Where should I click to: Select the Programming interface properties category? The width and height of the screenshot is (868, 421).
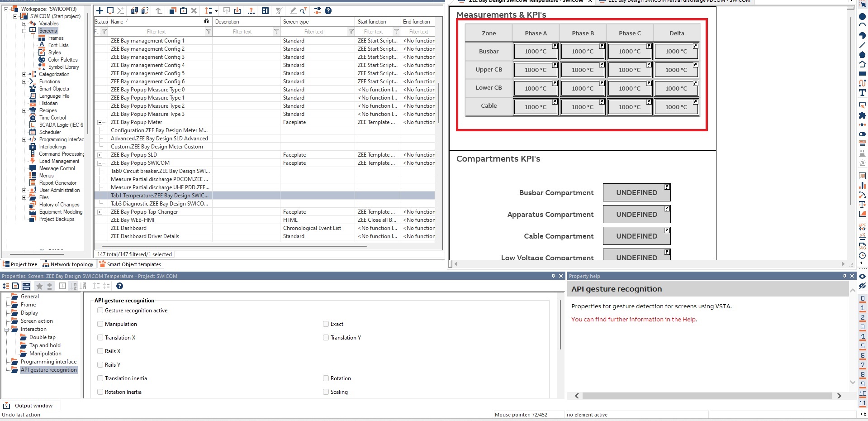(48, 362)
